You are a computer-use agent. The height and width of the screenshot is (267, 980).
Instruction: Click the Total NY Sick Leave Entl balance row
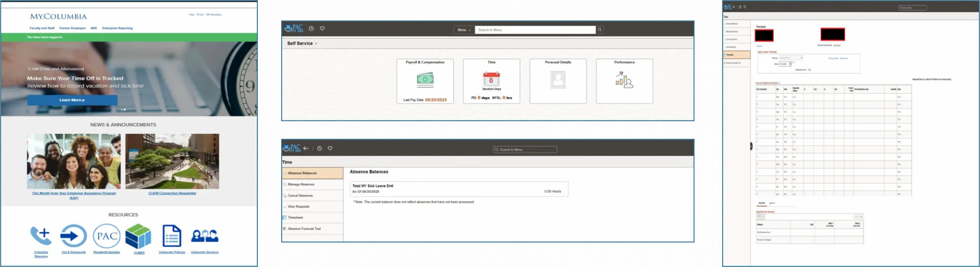(x=459, y=189)
